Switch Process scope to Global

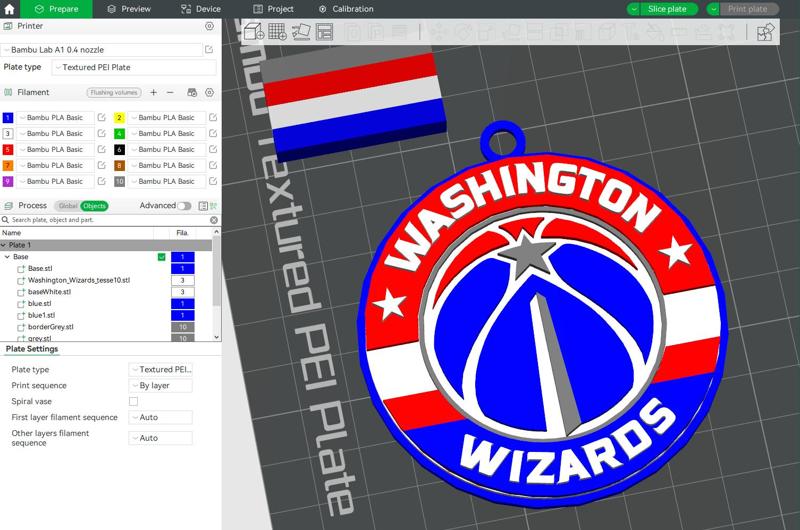click(x=67, y=206)
